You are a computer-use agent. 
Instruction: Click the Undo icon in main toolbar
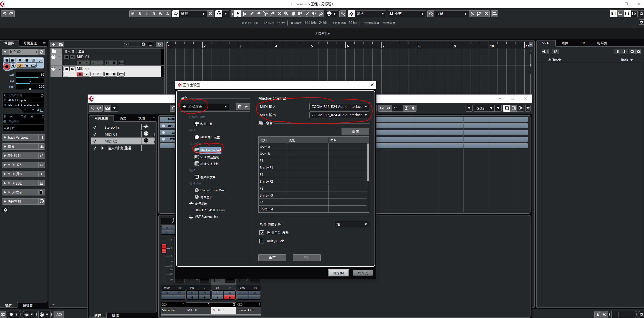[x=5, y=14]
